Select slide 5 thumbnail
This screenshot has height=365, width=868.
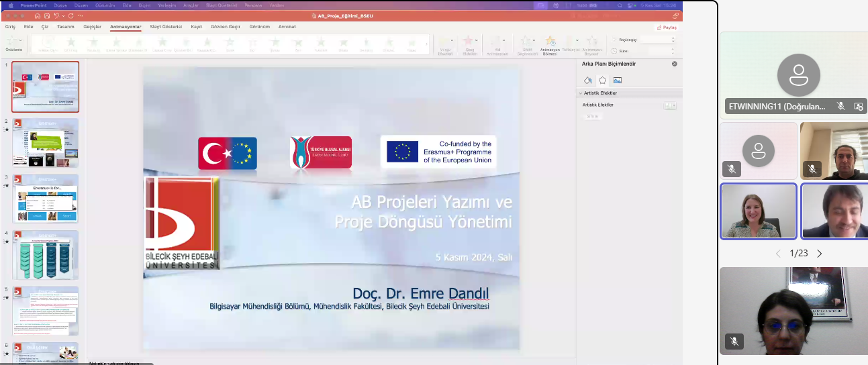[45, 311]
